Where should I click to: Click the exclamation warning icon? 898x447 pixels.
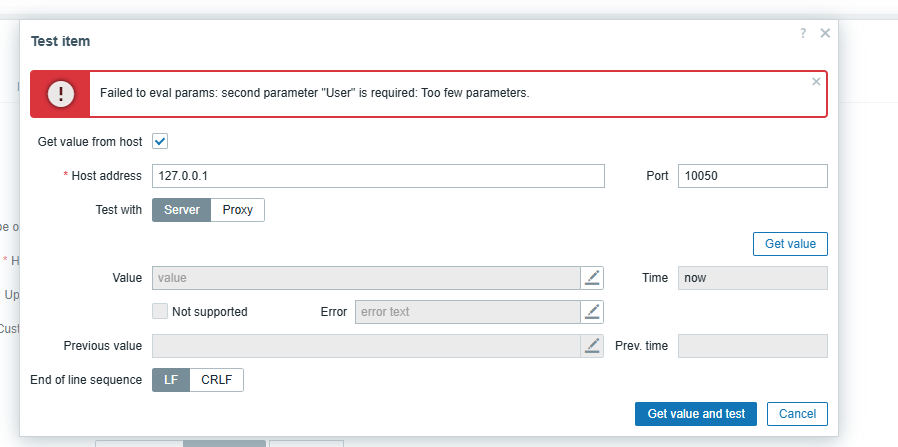point(61,94)
